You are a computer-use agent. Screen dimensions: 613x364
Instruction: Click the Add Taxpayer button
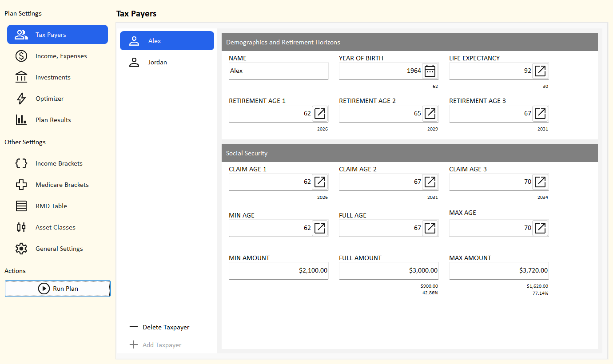pos(155,345)
